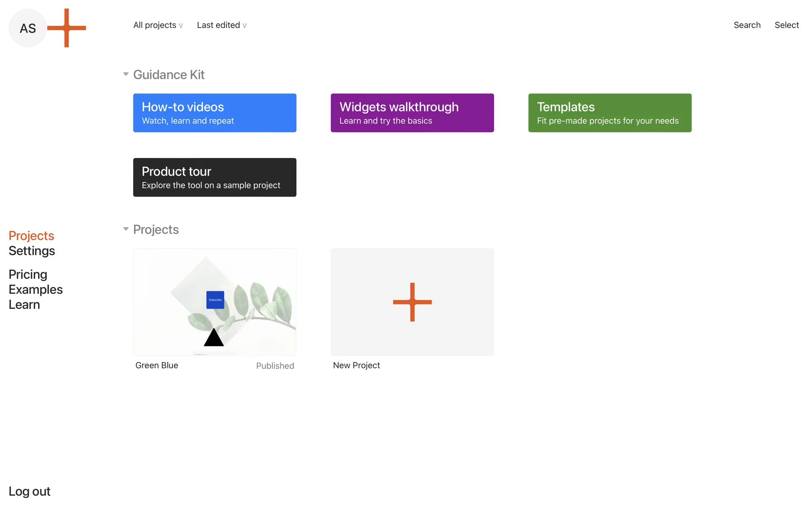Open the All projects filter dropdown

point(158,25)
